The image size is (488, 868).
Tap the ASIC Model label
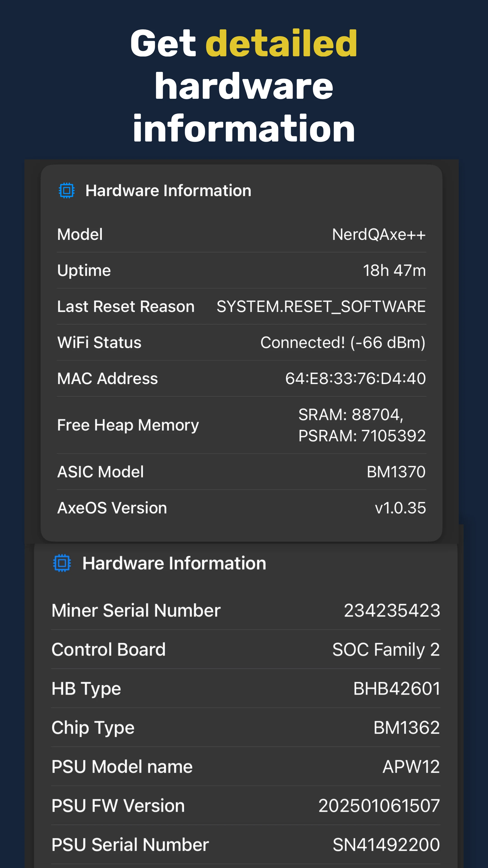click(100, 472)
